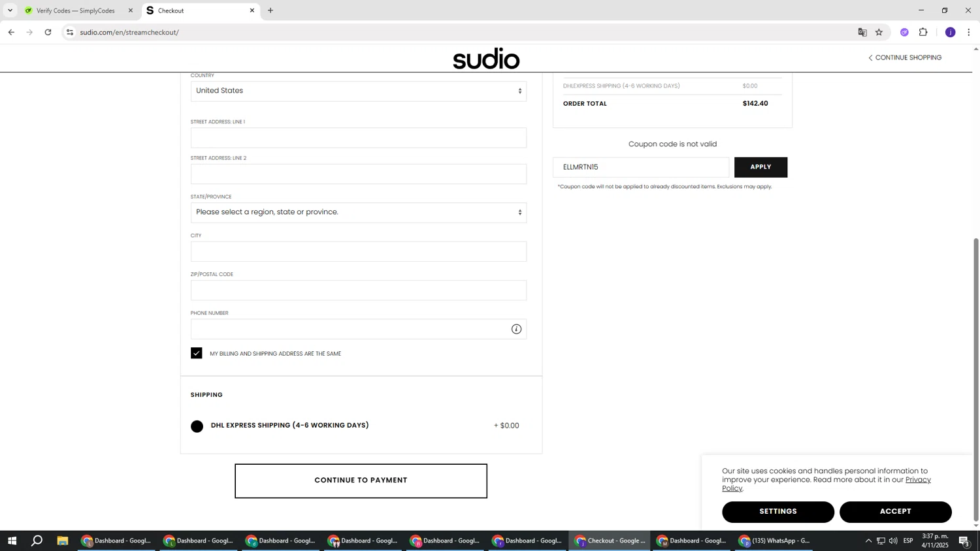Open network icon in system tray
The width and height of the screenshot is (980, 551).
[881, 541]
